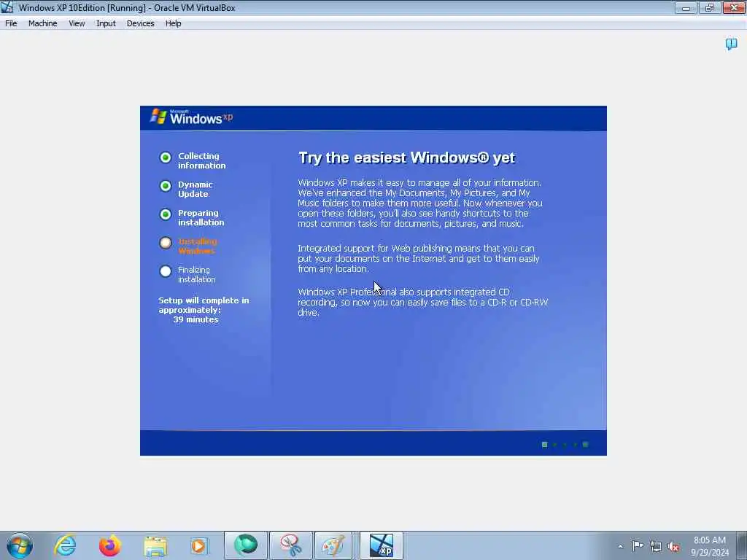747x560 pixels.
Task: Click the VirtualBox title bar app icon
Action: click(7, 7)
